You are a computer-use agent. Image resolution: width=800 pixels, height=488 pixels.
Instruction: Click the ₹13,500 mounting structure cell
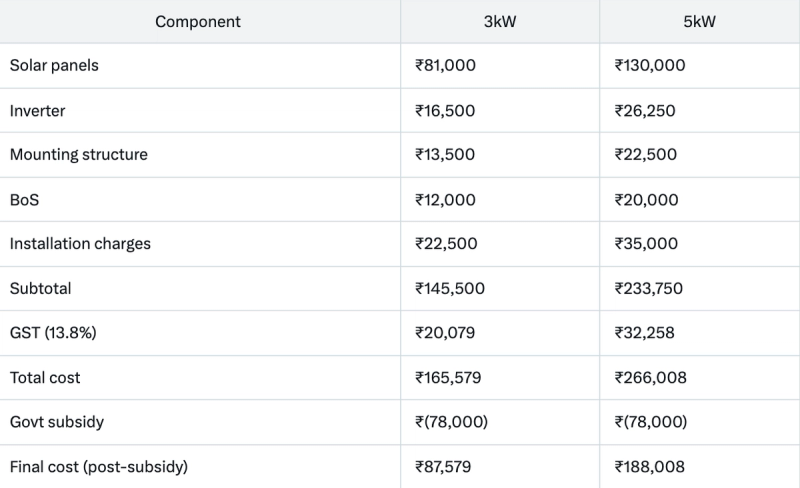(x=445, y=154)
